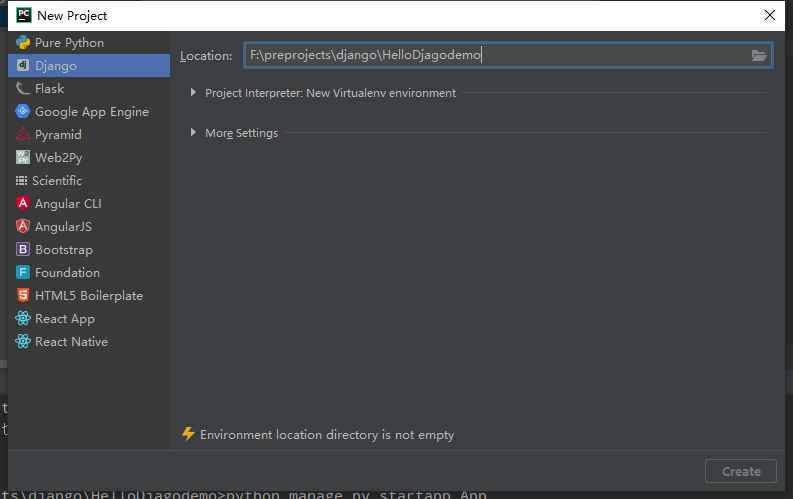Click the Foundation F icon
Screen dimensions: 793x499
(x=23, y=272)
